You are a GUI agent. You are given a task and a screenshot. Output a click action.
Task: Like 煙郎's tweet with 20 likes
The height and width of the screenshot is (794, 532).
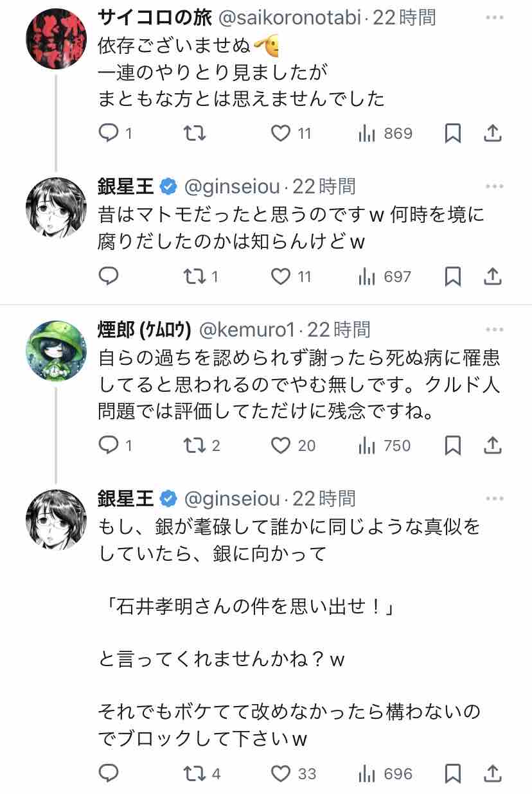tap(280, 445)
